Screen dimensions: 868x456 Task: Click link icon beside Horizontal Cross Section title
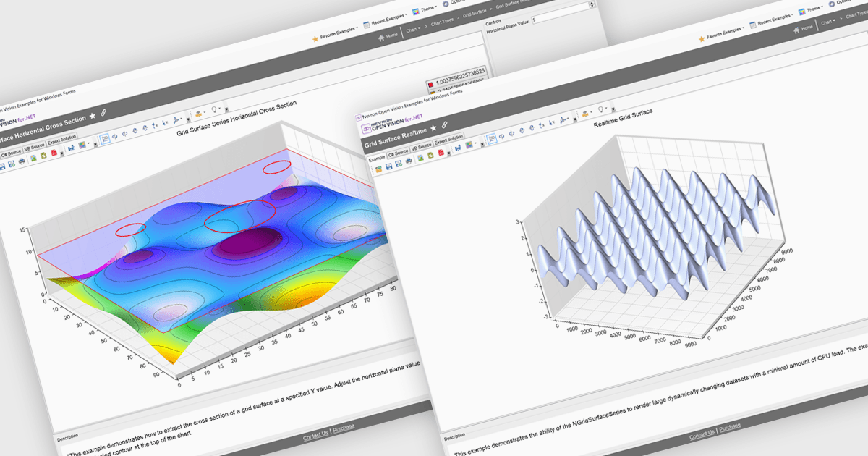(103, 112)
